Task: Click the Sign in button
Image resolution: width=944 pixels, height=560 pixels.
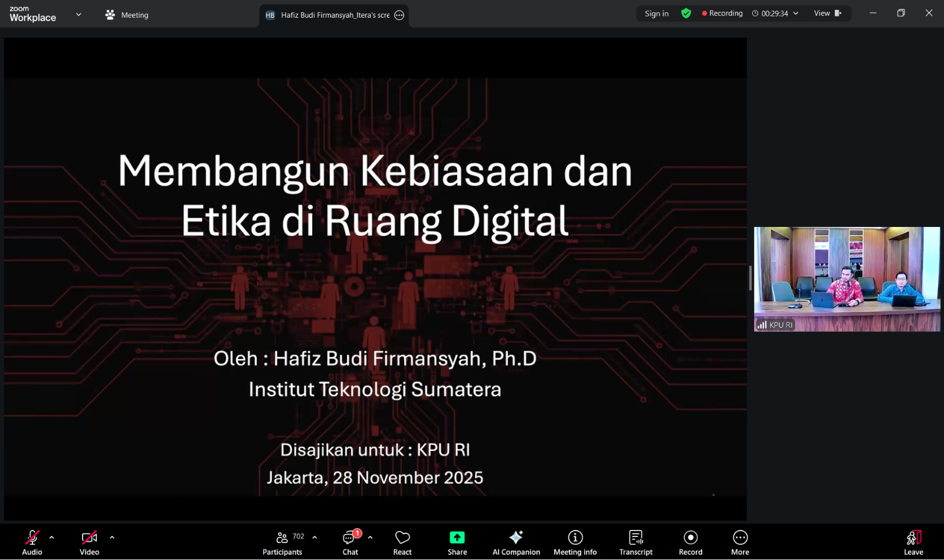Action: pyautogui.click(x=657, y=13)
